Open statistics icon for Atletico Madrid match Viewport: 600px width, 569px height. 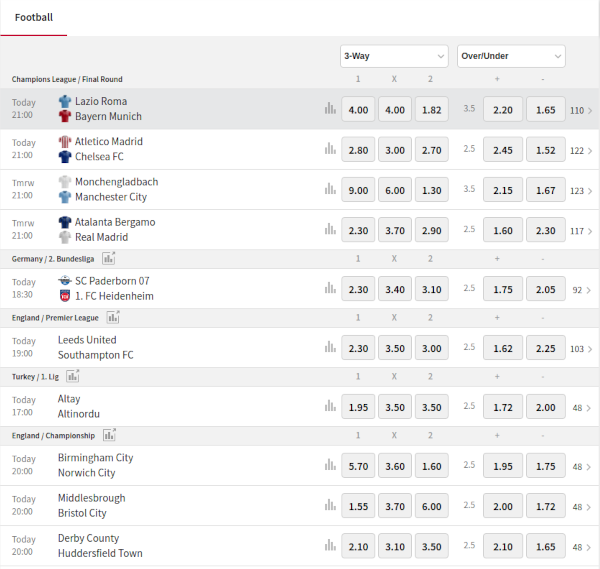330,149
